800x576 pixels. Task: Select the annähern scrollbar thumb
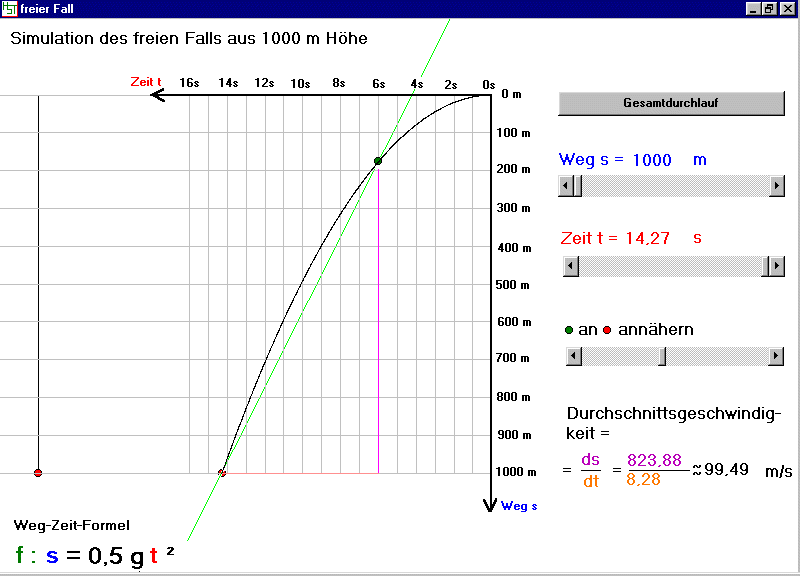[x=662, y=356]
